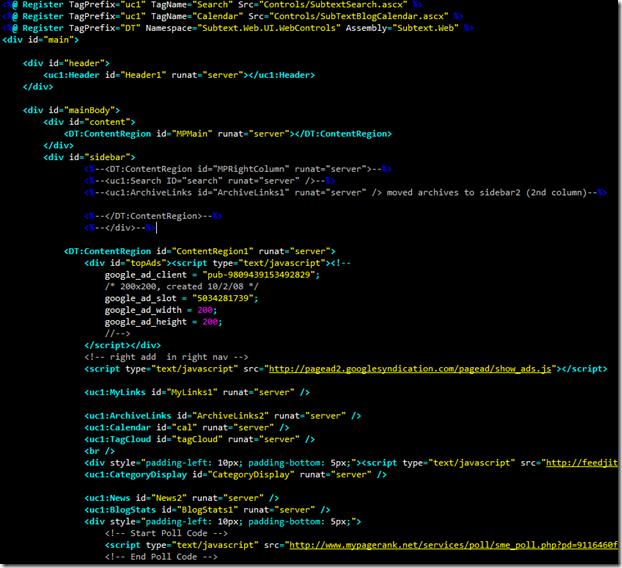Click the DT:ContentRegion MPMain line

tap(228, 134)
